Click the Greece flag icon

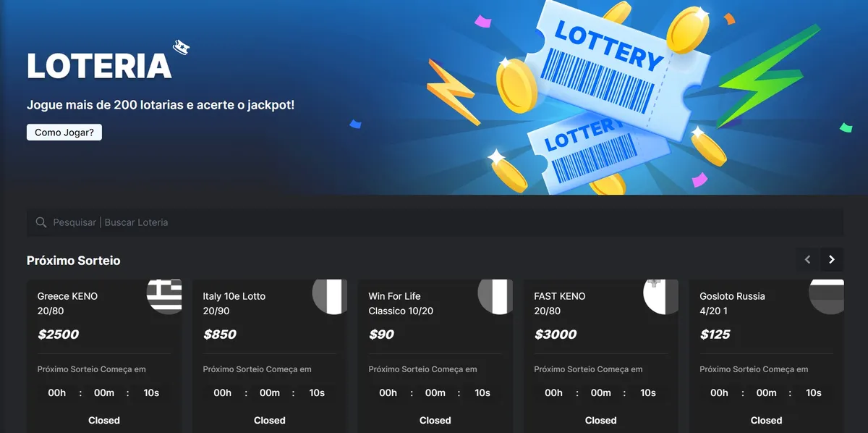(x=164, y=296)
